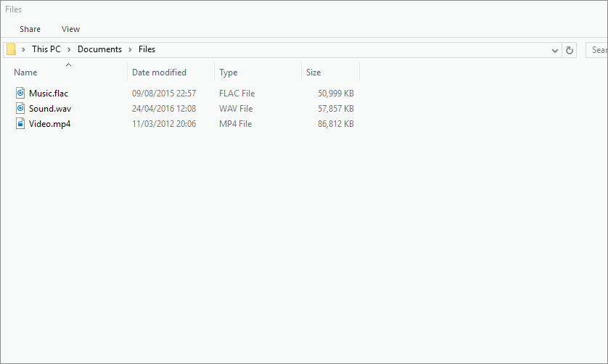Navigate to Documents breadcrumb
608x364 pixels.
pos(99,50)
